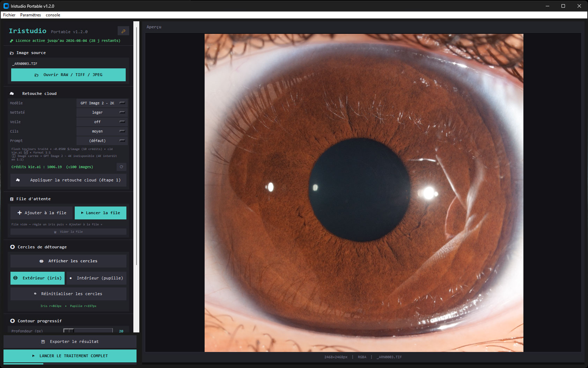Screen dimensions: 588x368
Task: Click the Licence active jusqu'au 2026-08-04 text
Action: point(68,41)
